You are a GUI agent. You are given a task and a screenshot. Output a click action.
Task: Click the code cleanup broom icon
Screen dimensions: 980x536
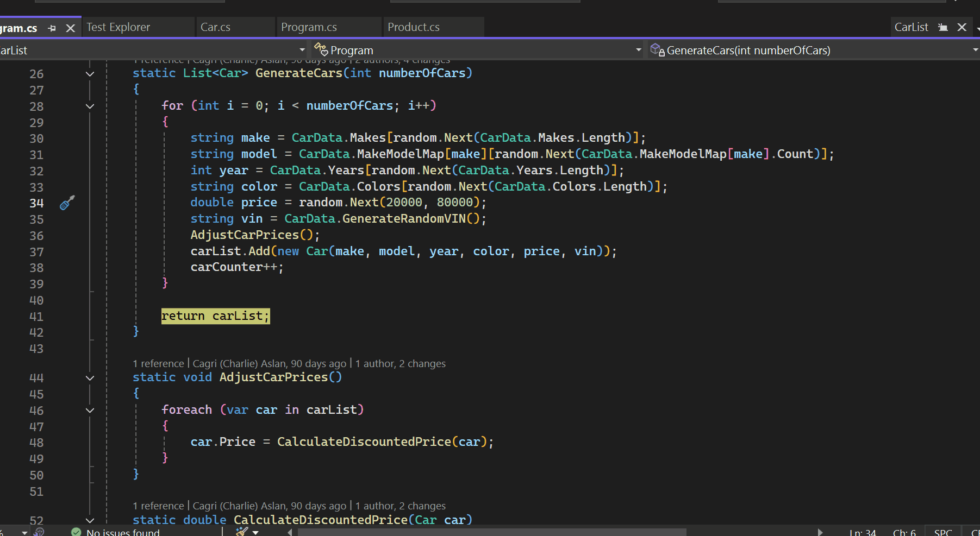[x=242, y=532]
